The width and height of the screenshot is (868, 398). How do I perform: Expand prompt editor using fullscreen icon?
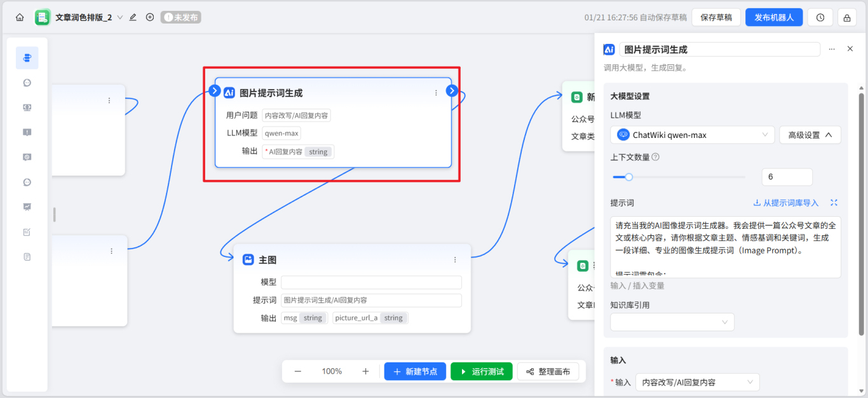tap(834, 202)
